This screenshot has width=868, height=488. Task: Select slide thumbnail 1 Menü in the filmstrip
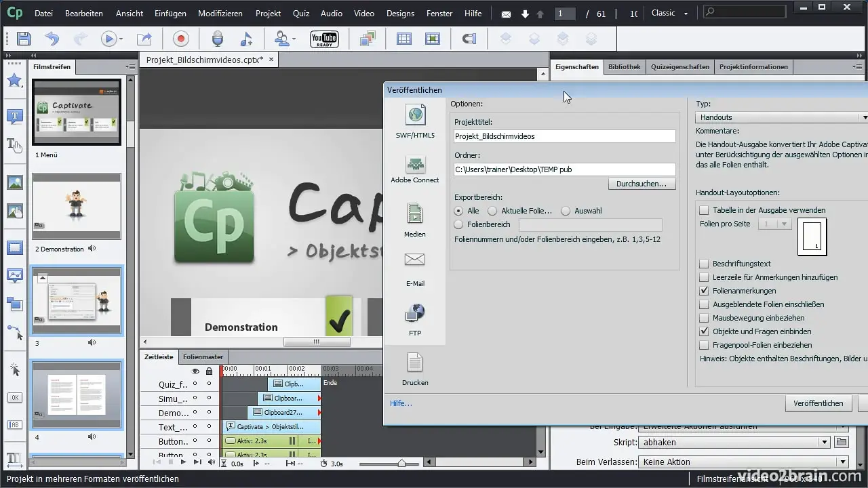(77, 112)
